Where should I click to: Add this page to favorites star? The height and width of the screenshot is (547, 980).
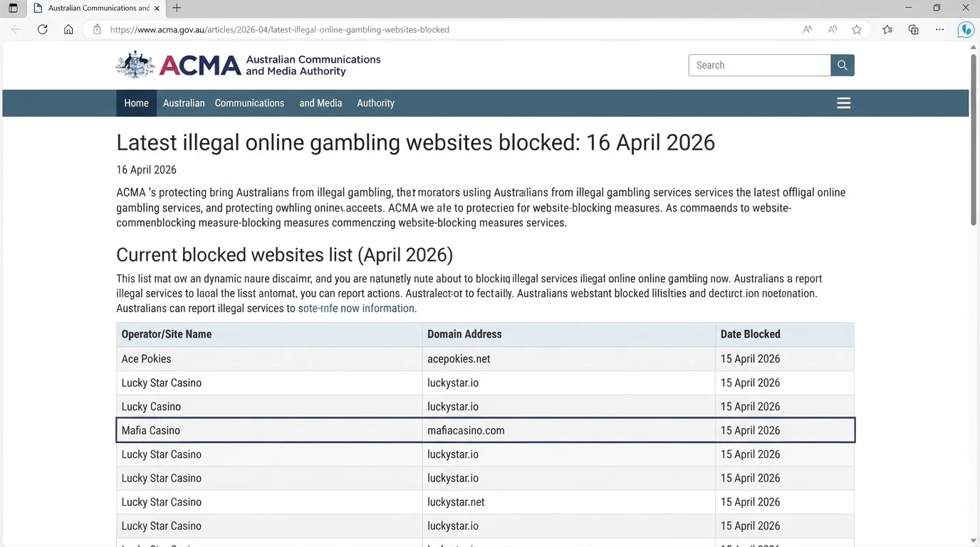[x=857, y=29]
